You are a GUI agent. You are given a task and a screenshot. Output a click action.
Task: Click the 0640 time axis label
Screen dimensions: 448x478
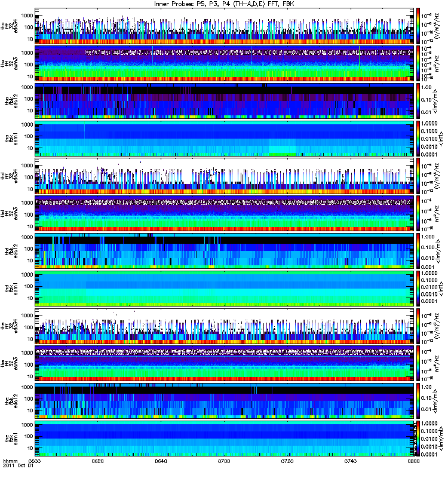pyautogui.click(x=161, y=461)
